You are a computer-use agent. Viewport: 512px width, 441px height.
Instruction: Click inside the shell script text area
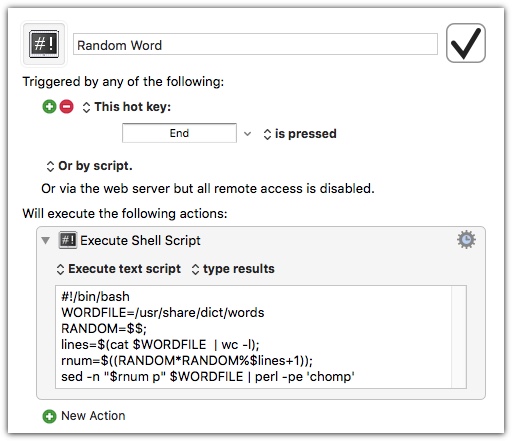click(253, 337)
